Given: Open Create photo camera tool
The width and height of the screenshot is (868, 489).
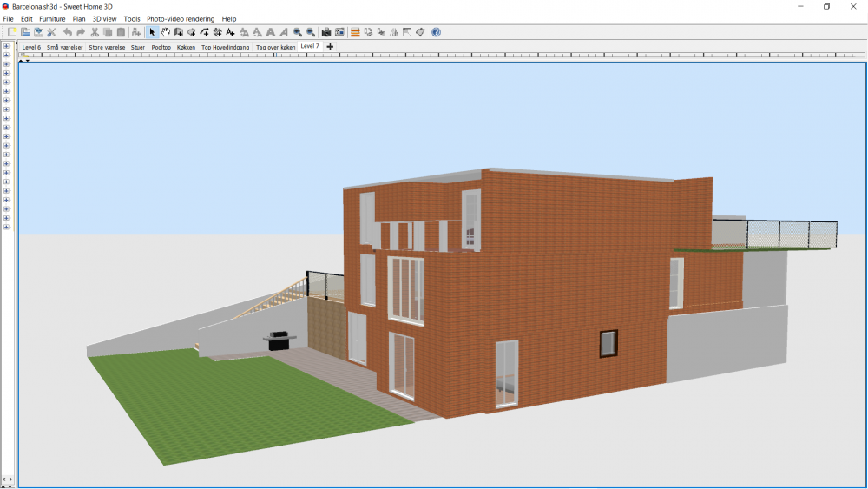Looking at the screenshot, I should point(326,32).
